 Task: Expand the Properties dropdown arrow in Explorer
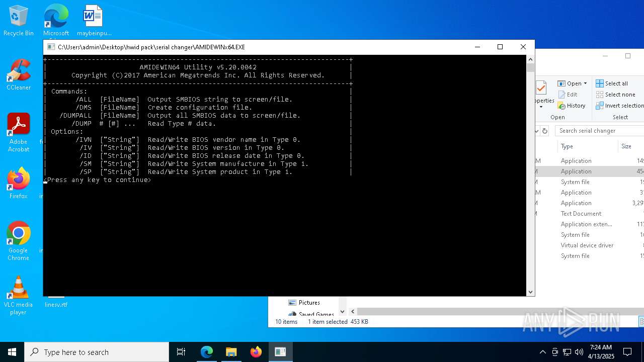tap(541, 107)
